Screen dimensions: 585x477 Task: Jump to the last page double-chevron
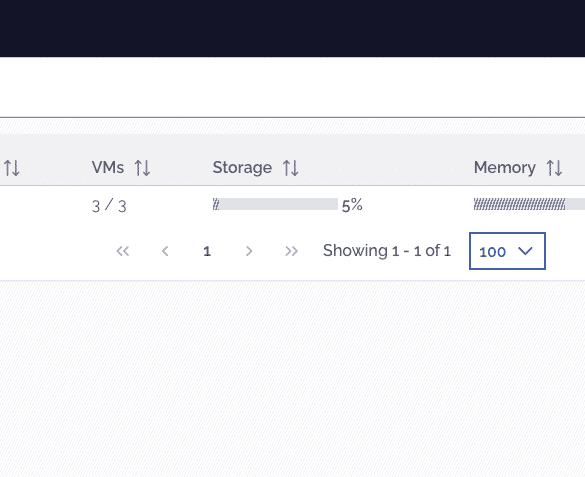point(291,251)
